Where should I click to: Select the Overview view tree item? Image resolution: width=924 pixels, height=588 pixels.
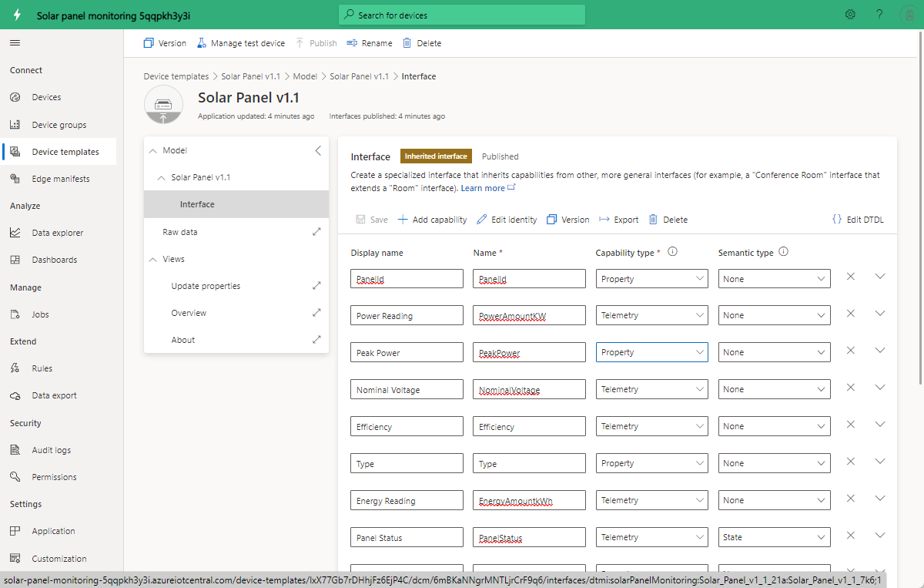tap(189, 313)
